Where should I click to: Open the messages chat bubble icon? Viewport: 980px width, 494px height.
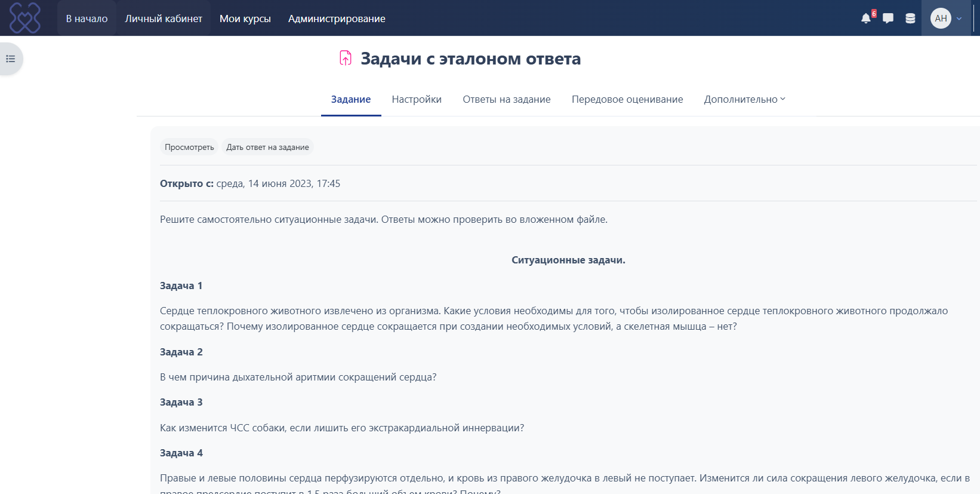coord(888,19)
